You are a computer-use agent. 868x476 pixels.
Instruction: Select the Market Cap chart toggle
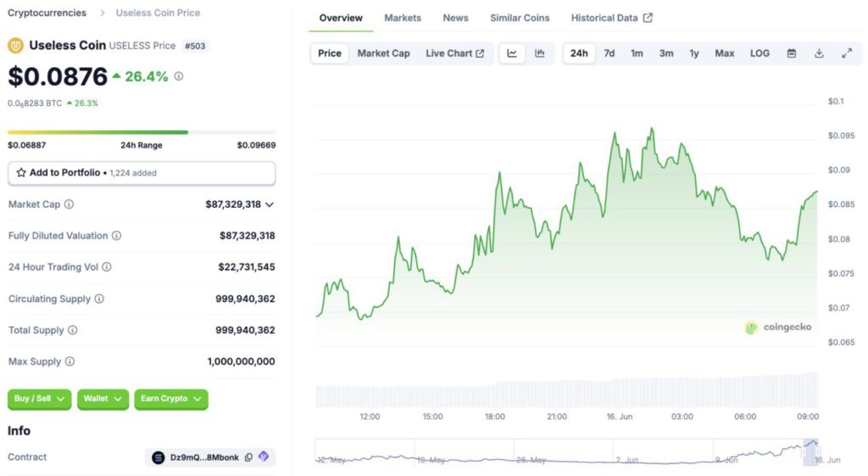383,53
